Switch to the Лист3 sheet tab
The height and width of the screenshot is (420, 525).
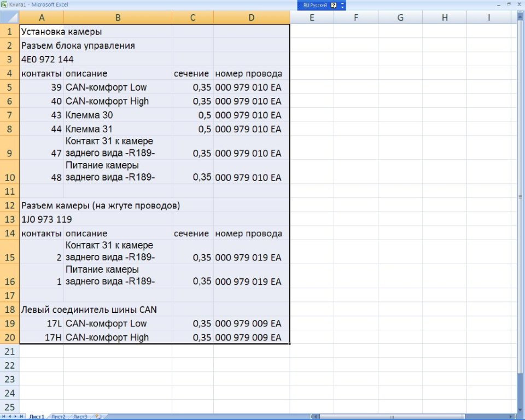pyautogui.click(x=80, y=417)
